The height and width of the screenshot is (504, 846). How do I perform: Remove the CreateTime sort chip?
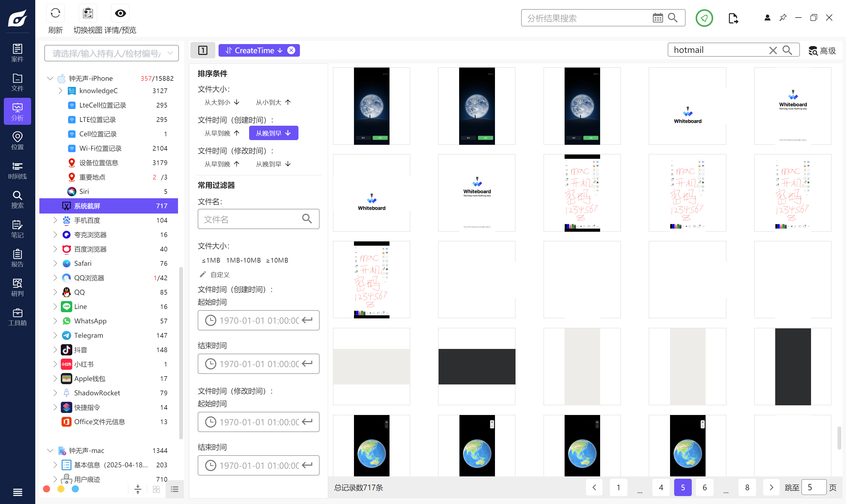(x=291, y=50)
